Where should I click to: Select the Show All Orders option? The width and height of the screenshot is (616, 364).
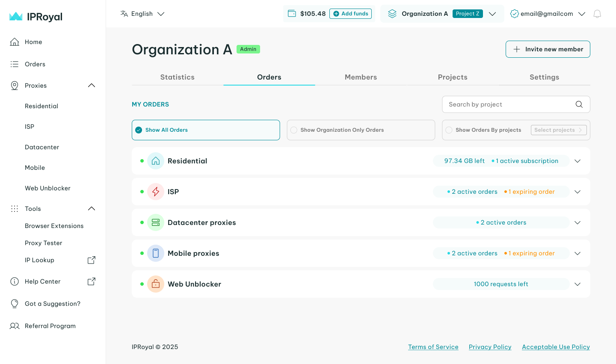(x=139, y=130)
